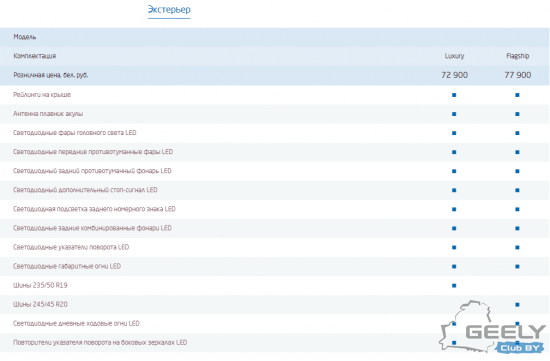Click Luxury marker for задние комбинированные фонари

454,228
